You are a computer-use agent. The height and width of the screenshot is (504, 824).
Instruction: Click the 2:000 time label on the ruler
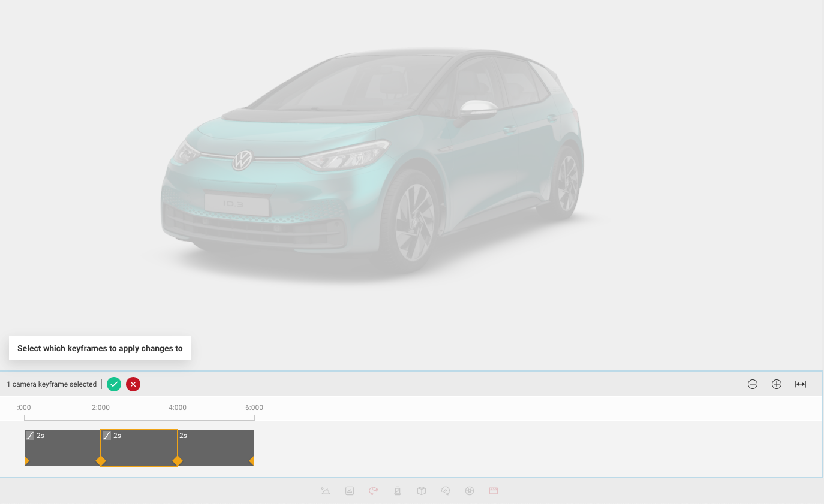click(101, 408)
